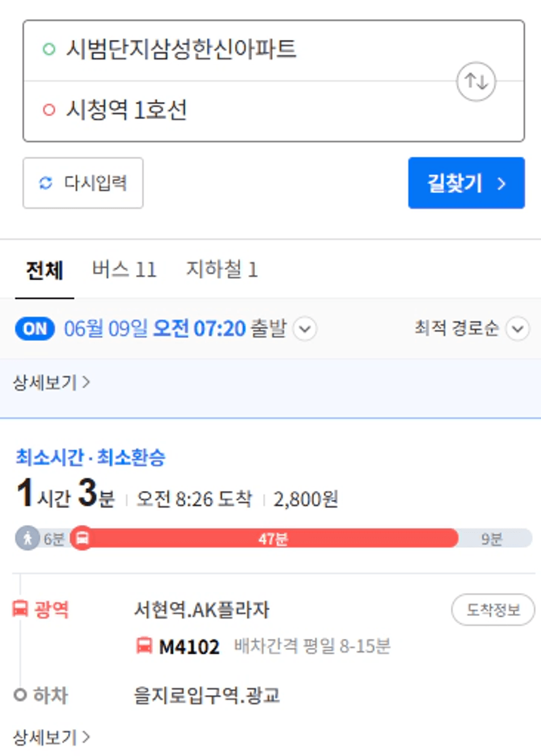Toggle the ON departure time switch
This screenshot has width=541, height=756.
(x=35, y=329)
